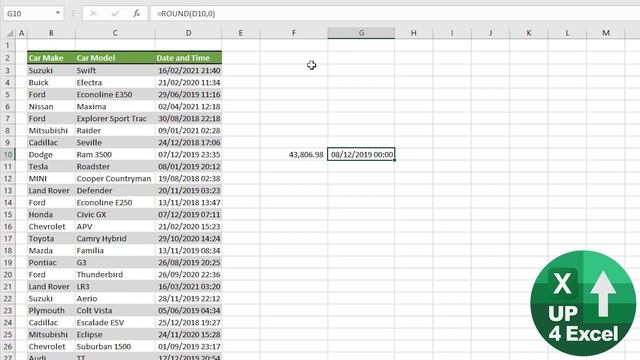Select column G header
Screen dimensions: 640x360
[x=361, y=33]
